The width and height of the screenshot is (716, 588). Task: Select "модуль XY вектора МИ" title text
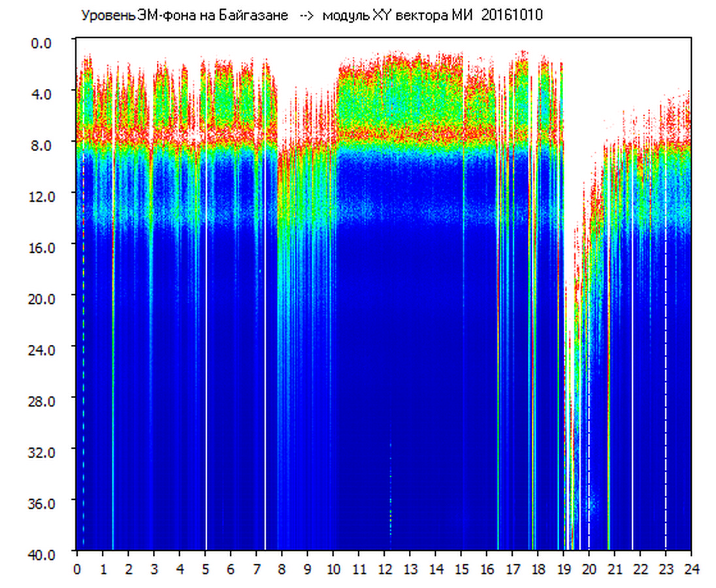point(399,16)
